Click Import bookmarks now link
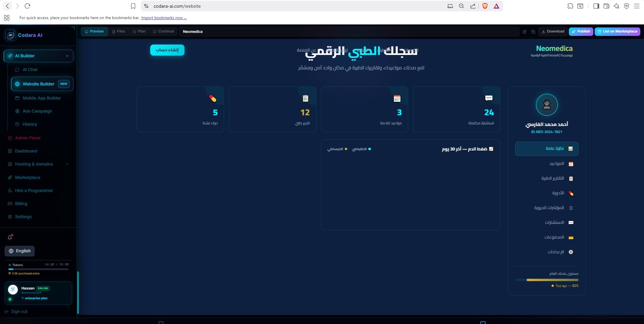 click(x=164, y=18)
